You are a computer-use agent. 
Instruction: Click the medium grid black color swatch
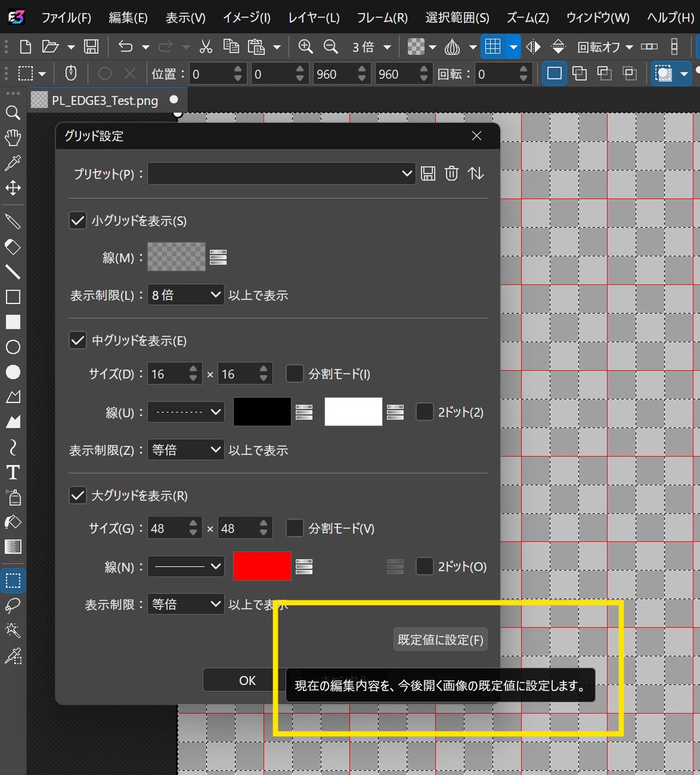coord(262,412)
